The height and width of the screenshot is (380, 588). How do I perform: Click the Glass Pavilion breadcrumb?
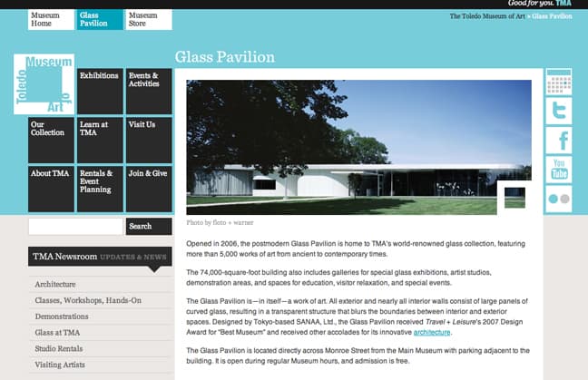tap(552, 16)
